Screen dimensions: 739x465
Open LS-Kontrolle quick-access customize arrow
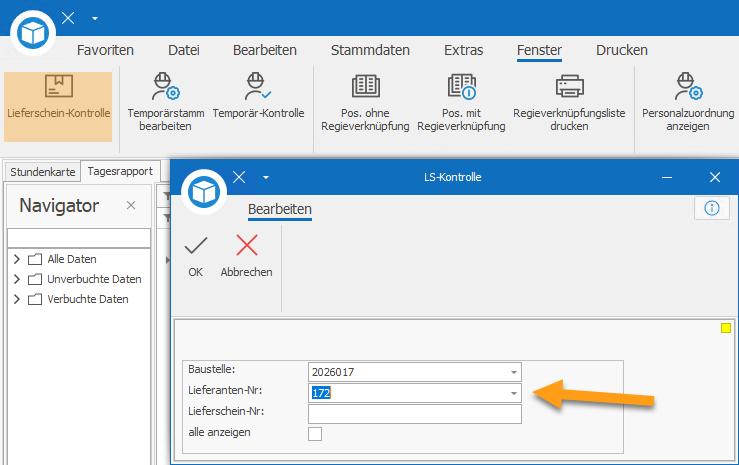[266, 178]
